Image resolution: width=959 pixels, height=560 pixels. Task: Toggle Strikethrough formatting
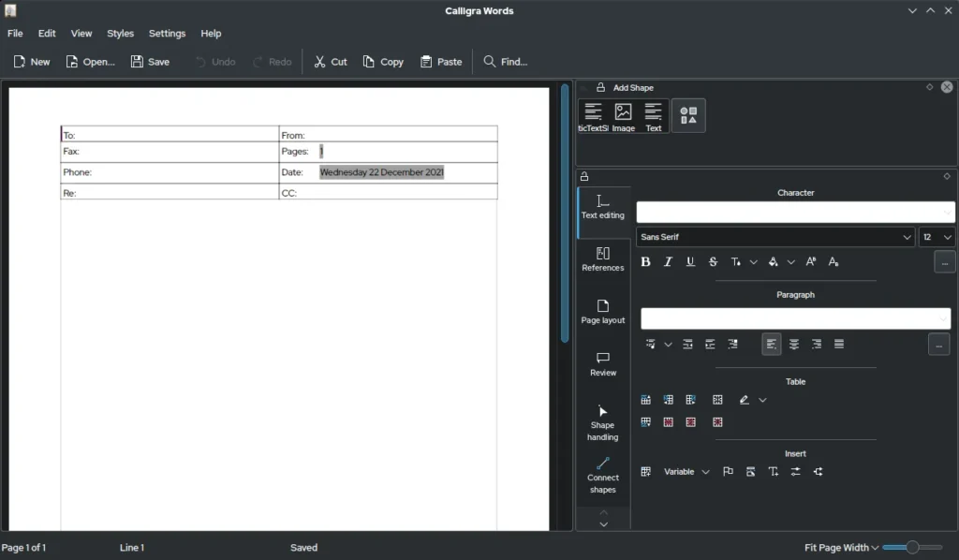coord(713,261)
